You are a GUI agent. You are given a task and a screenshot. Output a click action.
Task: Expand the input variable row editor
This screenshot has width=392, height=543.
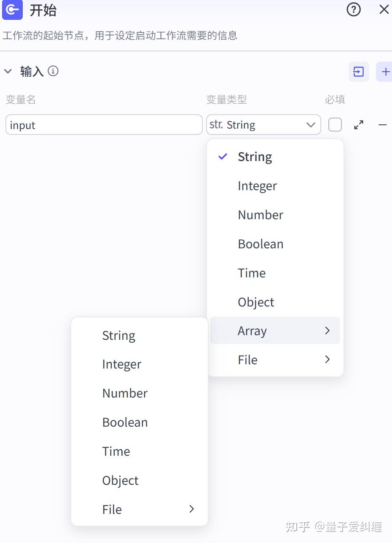358,125
